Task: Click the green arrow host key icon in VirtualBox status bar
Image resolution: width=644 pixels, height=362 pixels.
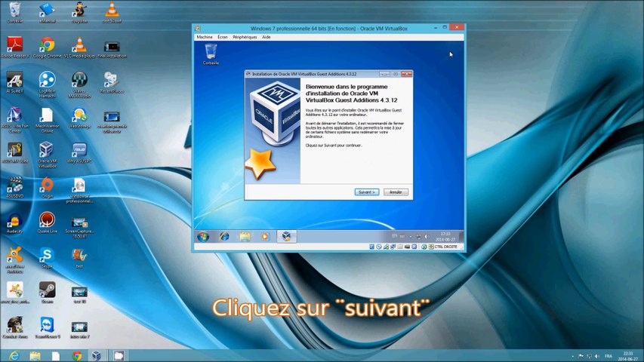Action: 431,247
